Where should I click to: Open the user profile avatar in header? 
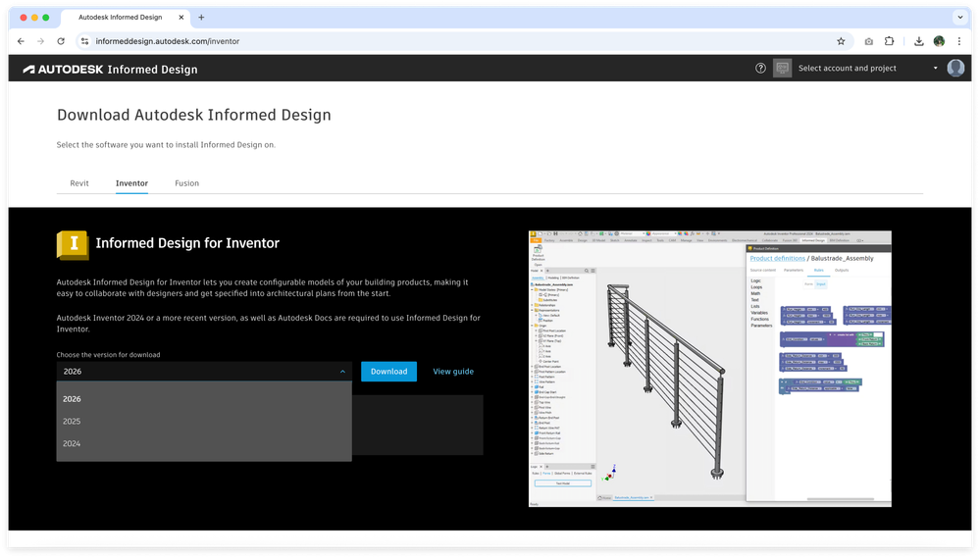click(955, 68)
